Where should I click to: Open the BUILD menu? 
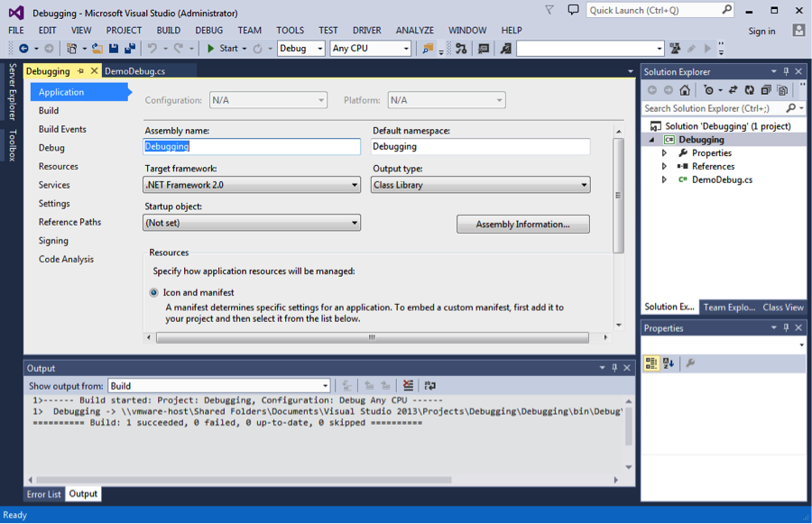(x=169, y=30)
